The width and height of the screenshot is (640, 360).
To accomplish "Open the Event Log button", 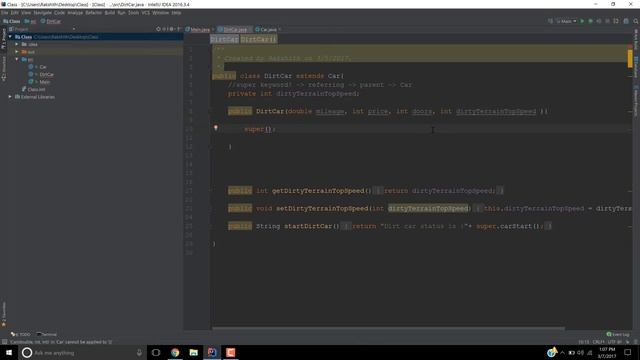I will point(618,334).
